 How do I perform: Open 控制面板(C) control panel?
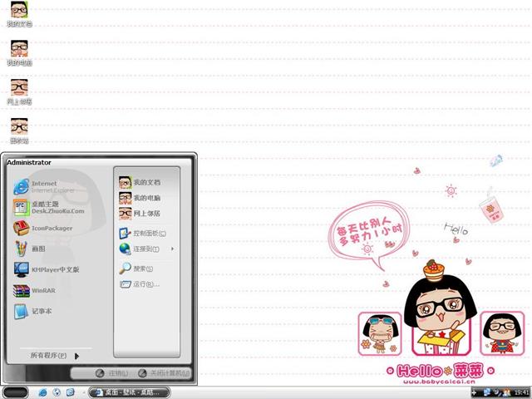coord(142,234)
